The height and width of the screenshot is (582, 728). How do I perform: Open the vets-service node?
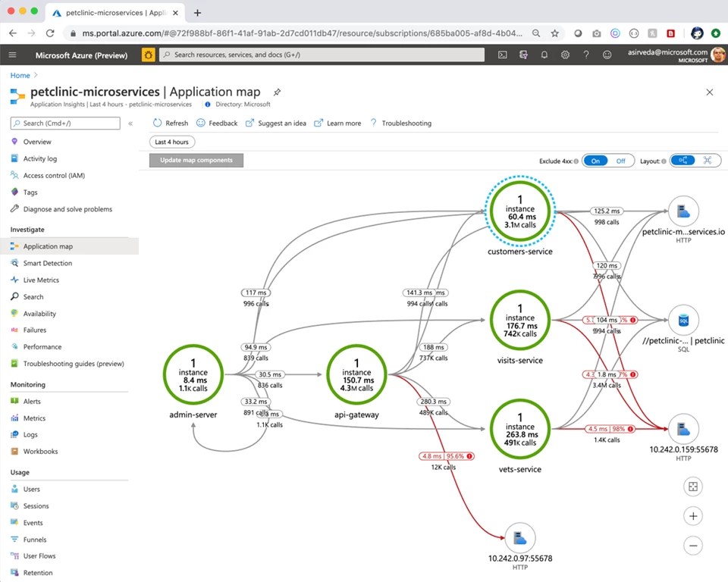coord(519,429)
